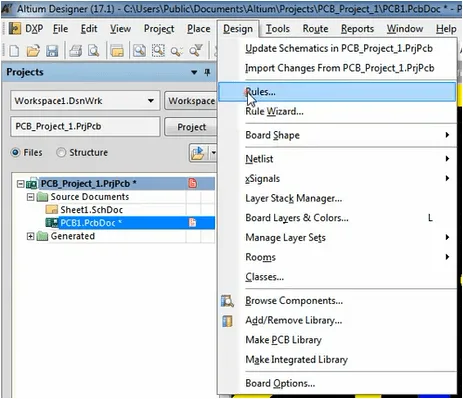Click the print toolbar icon
This screenshot has width=463, height=399.
point(76,51)
